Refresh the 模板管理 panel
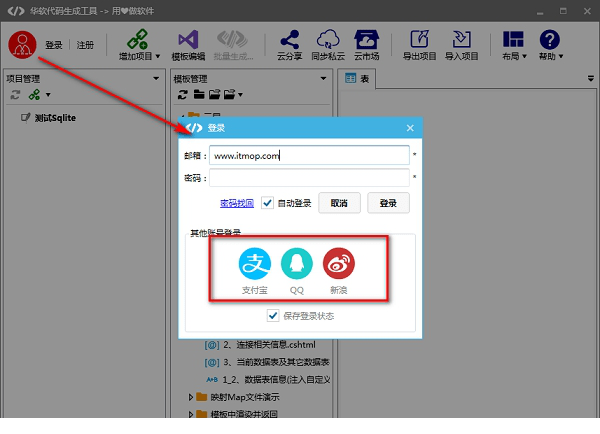Screen dimensions: 600x434 (183, 95)
